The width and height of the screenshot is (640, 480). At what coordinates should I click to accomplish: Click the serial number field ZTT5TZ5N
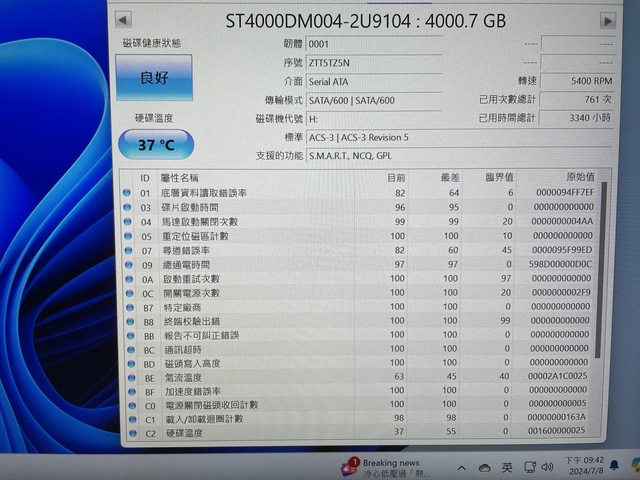pos(372,62)
